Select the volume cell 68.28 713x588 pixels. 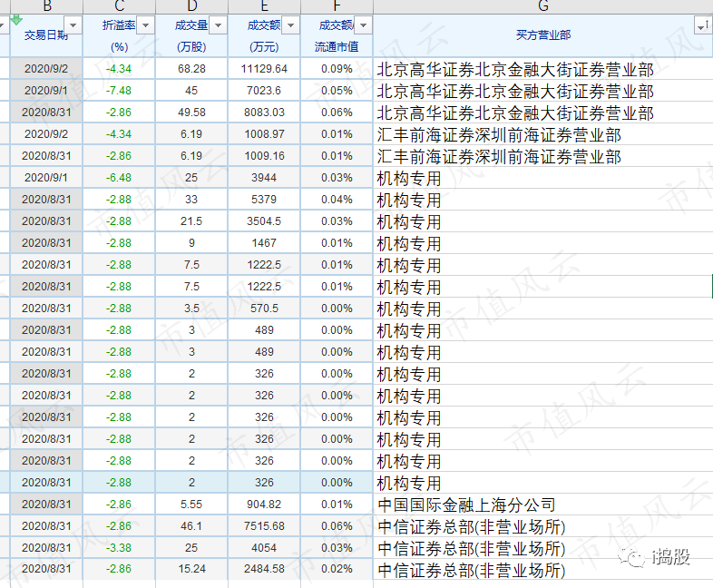pos(192,69)
